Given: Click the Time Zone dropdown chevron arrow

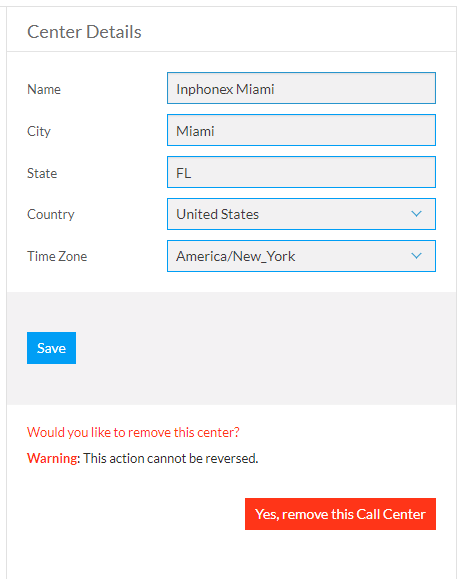Looking at the screenshot, I should coord(416,256).
